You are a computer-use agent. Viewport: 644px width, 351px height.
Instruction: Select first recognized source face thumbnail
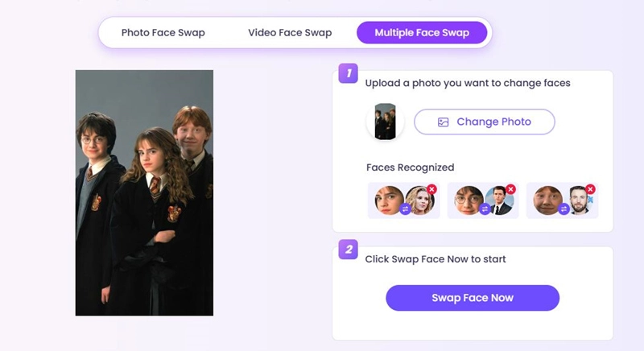(x=389, y=199)
